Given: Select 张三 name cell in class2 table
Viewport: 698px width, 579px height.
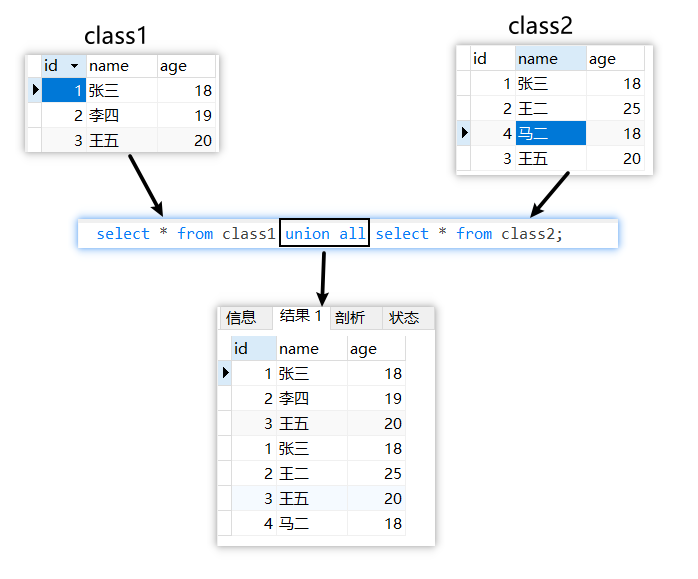Looking at the screenshot, I should click(x=551, y=83).
